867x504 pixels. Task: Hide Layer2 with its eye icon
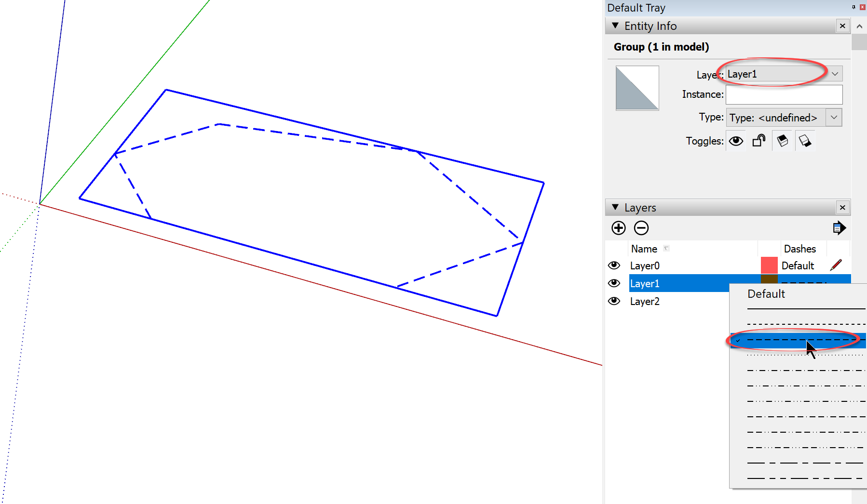click(614, 301)
